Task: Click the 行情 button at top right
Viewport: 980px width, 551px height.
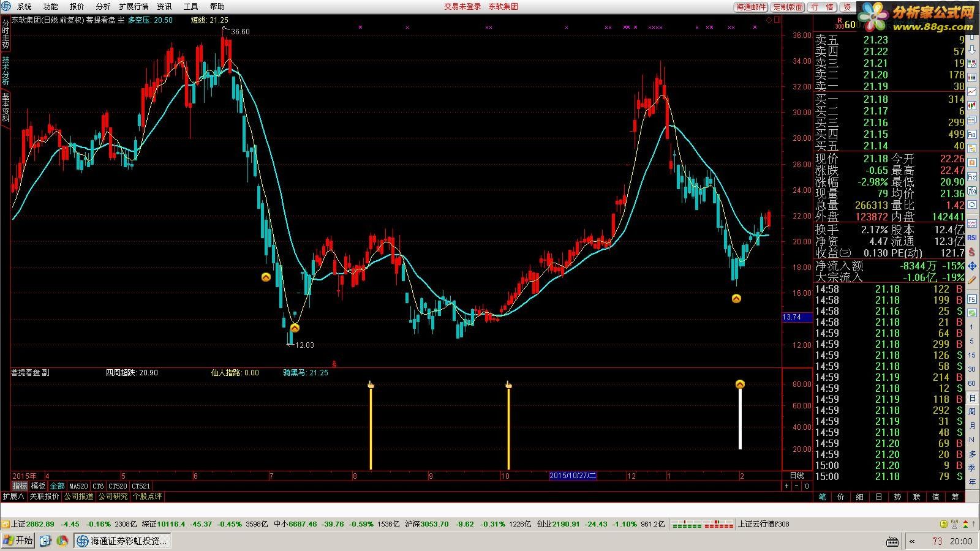Action: [x=822, y=7]
